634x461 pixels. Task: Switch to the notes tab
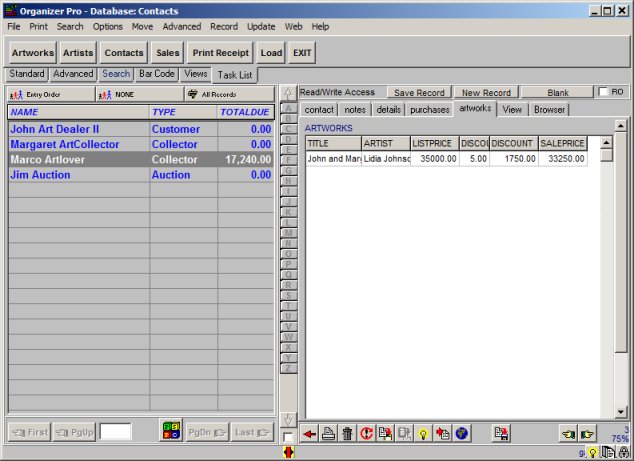click(x=355, y=110)
